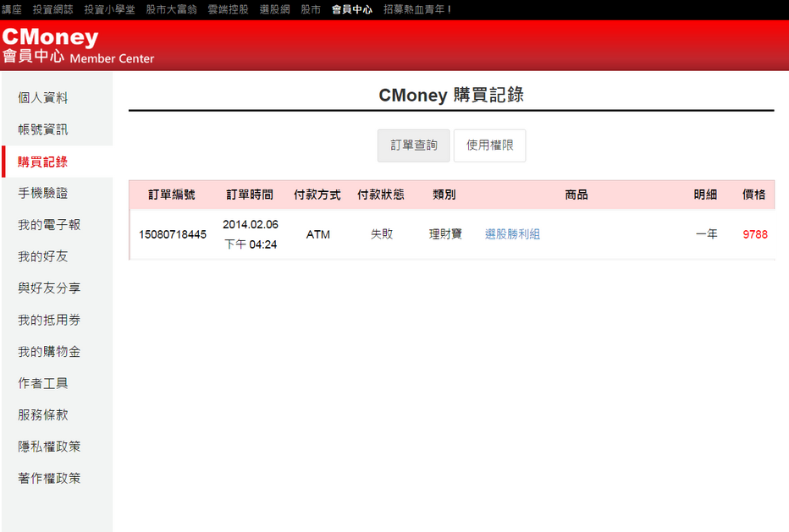Click 明細 column header

coord(705,195)
